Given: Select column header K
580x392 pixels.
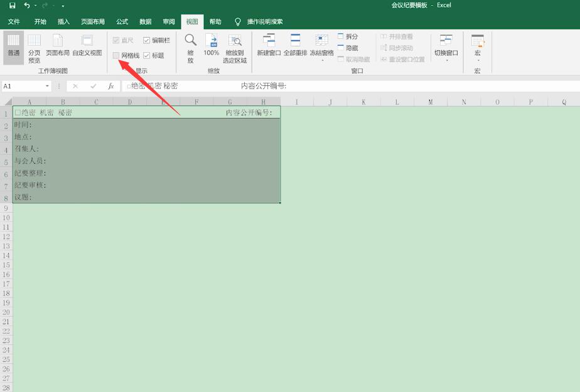Looking at the screenshot, I should coord(363,102).
